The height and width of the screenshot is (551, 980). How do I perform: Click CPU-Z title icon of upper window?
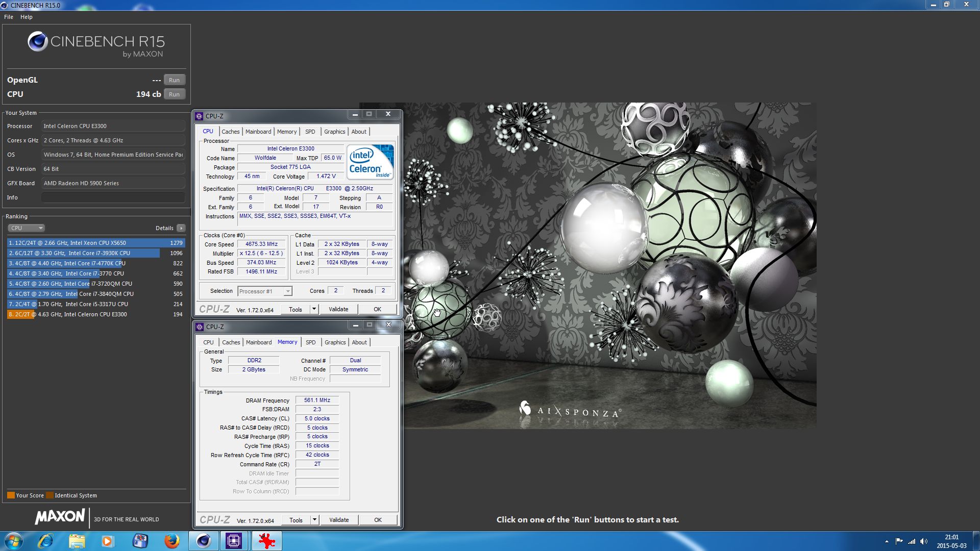[200, 116]
